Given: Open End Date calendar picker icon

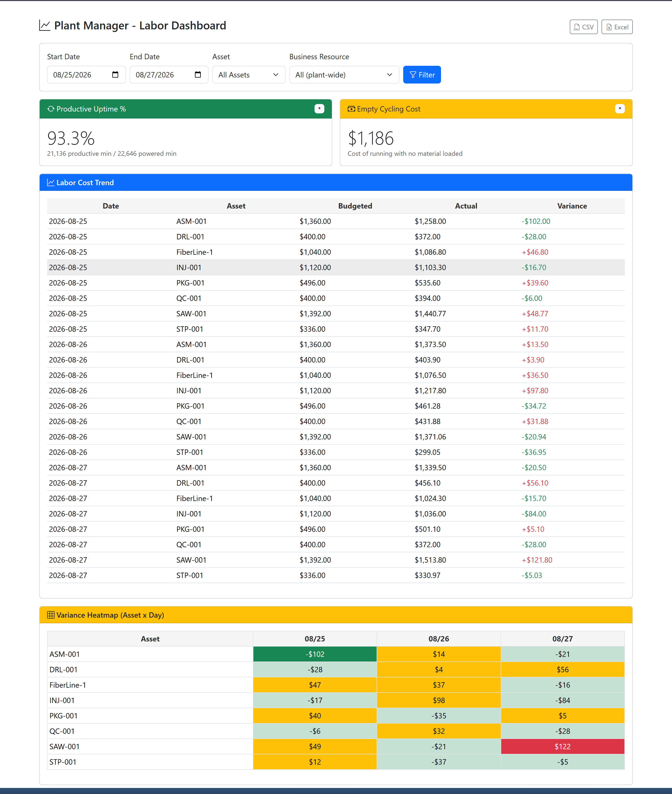Looking at the screenshot, I should (198, 75).
